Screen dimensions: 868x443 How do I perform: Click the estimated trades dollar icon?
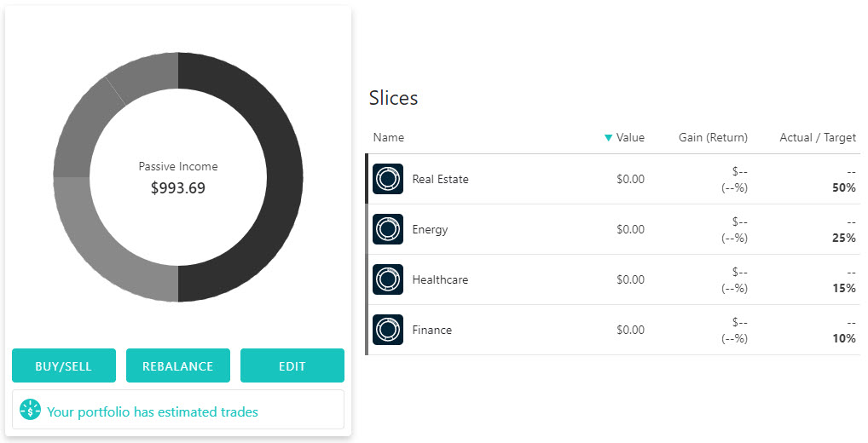30,410
